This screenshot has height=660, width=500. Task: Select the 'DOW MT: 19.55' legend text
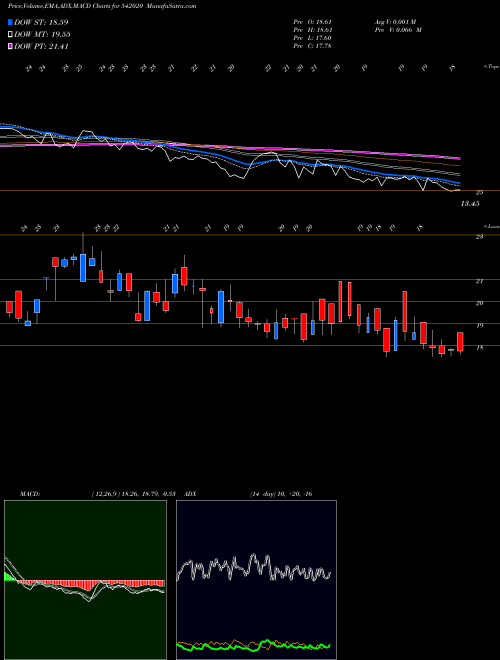tap(42, 35)
